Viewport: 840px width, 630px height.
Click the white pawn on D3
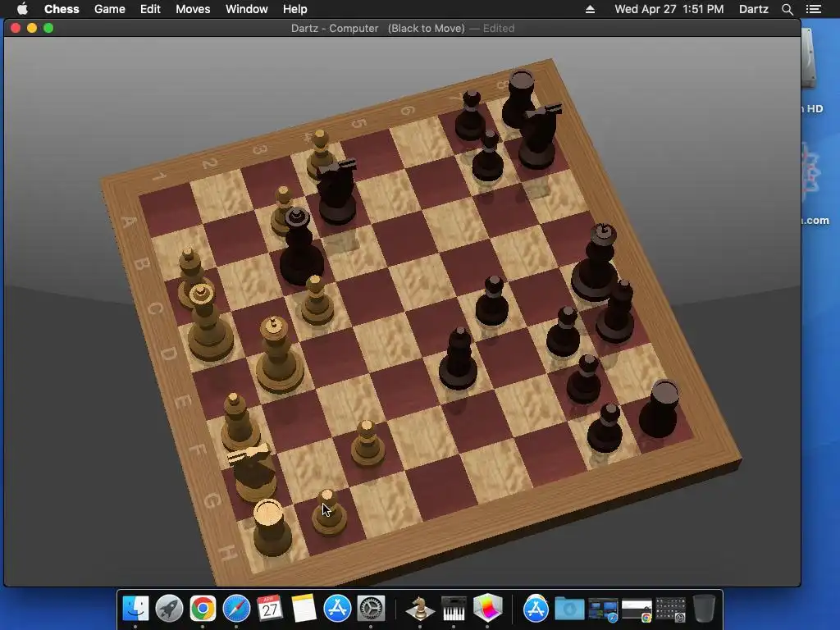[317, 301]
